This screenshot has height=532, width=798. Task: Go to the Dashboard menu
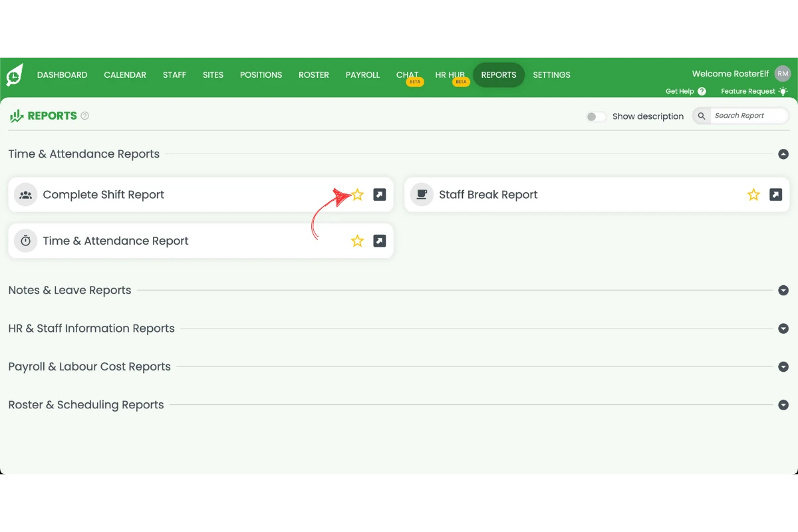click(63, 75)
